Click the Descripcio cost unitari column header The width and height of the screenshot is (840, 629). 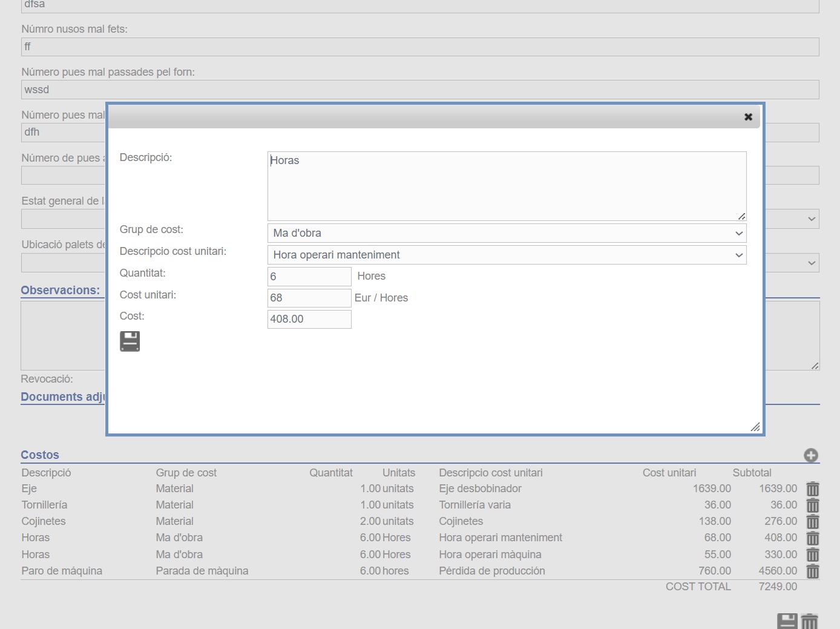pyautogui.click(x=491, y=473)
